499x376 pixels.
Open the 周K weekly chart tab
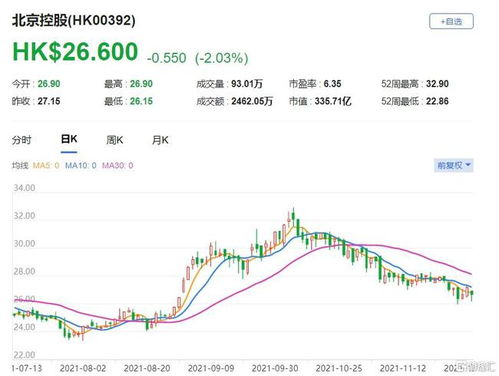coord(115,140)
